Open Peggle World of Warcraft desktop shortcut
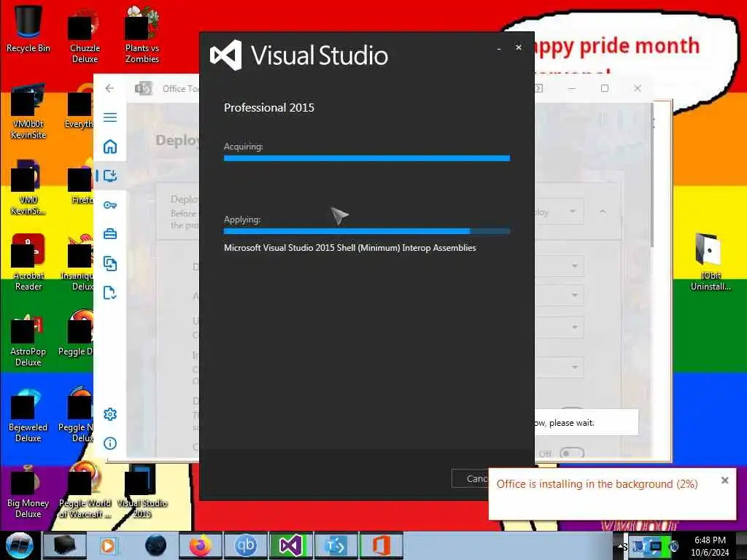 tap(85, 491)
